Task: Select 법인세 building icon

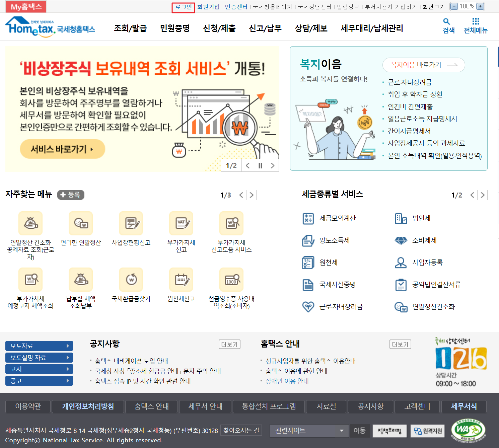Action: (x=401, y=218)
